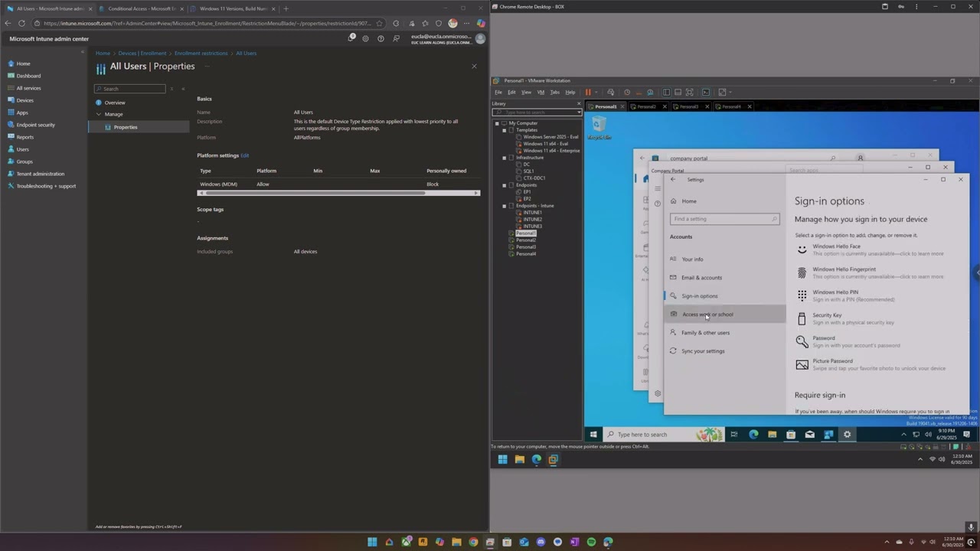The height and width of the screenshot is (551, 980).
Task: Click the Intune blade Search field
Action: pos(129,89)
